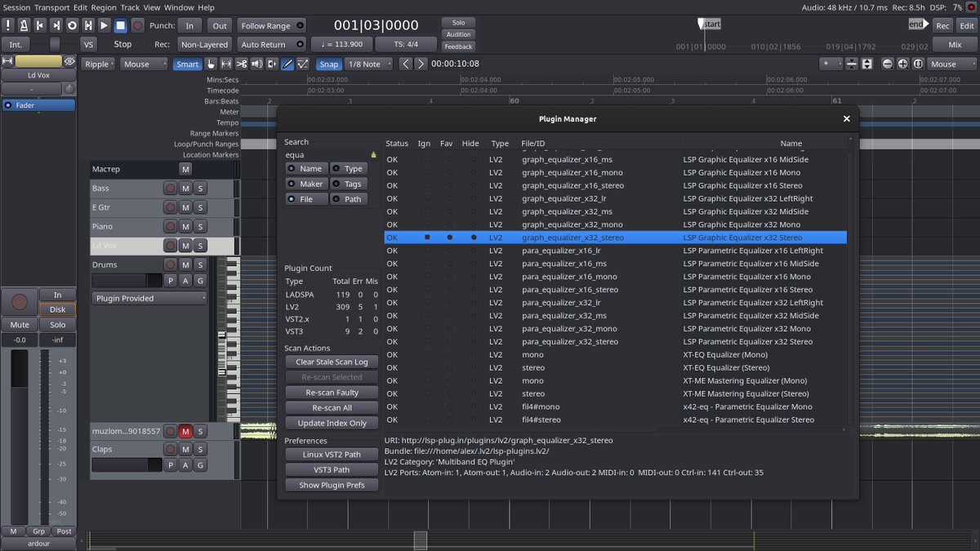Toggle Tags search filter
980x551 pixels.
pos(349,184)
